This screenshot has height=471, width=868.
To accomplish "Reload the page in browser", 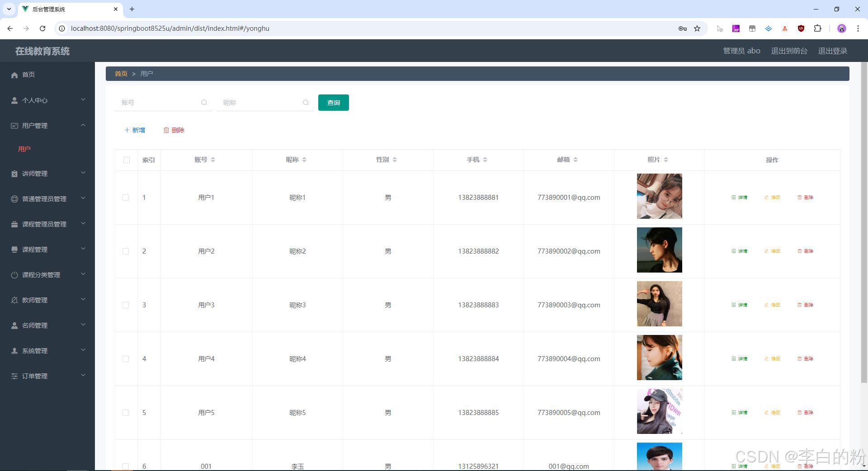I will tap(42, 28).
